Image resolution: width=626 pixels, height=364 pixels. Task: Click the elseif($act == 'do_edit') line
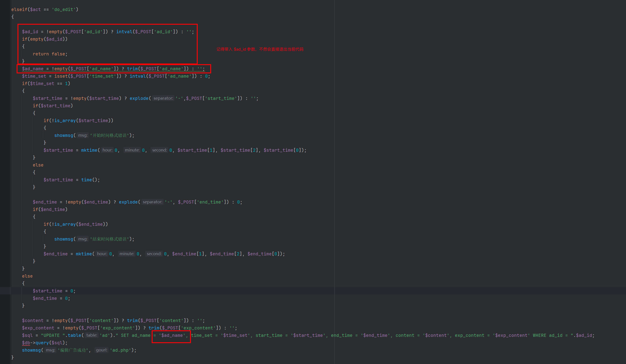pos(45,9)
